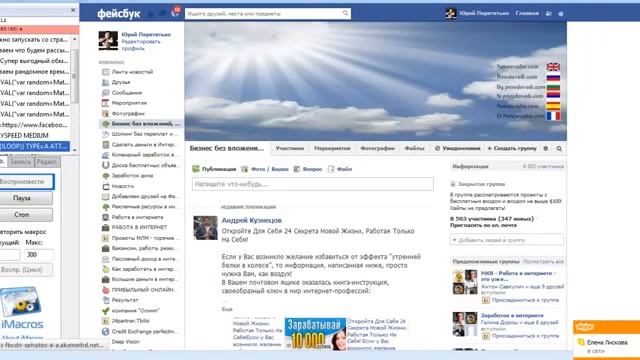Click the Пауза button in iMacros

(x=26, y=198)
